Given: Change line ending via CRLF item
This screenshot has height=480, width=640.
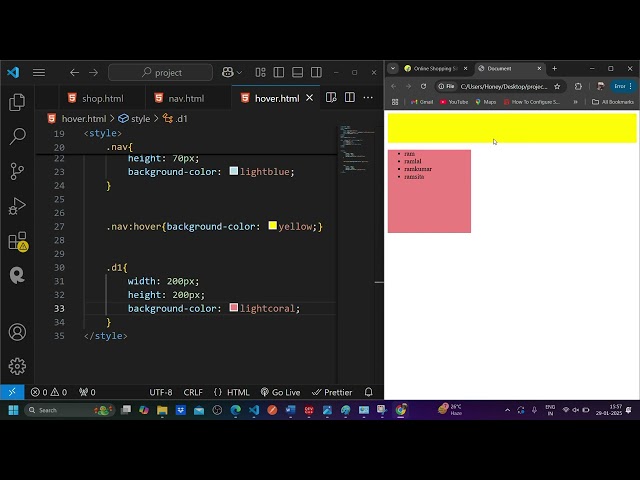Looking at the screenshot, I should (x=193, y=392).
